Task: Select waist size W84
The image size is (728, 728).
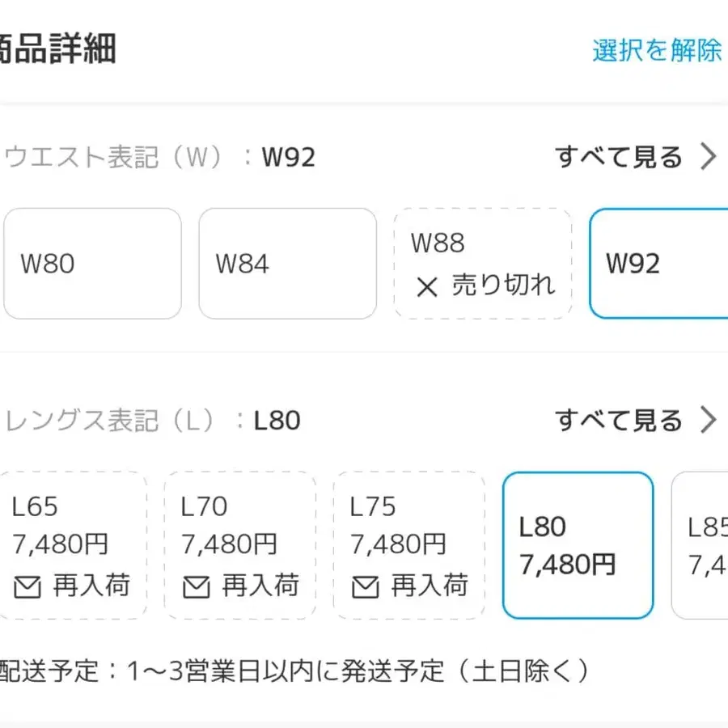Action: point(287,264)
